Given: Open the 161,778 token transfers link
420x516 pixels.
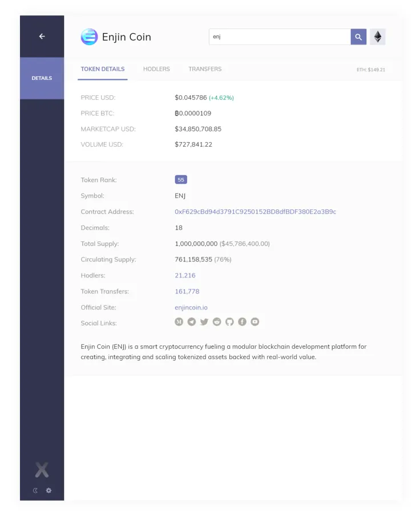Looking at the screenshot, I should [x=187, y=291].
